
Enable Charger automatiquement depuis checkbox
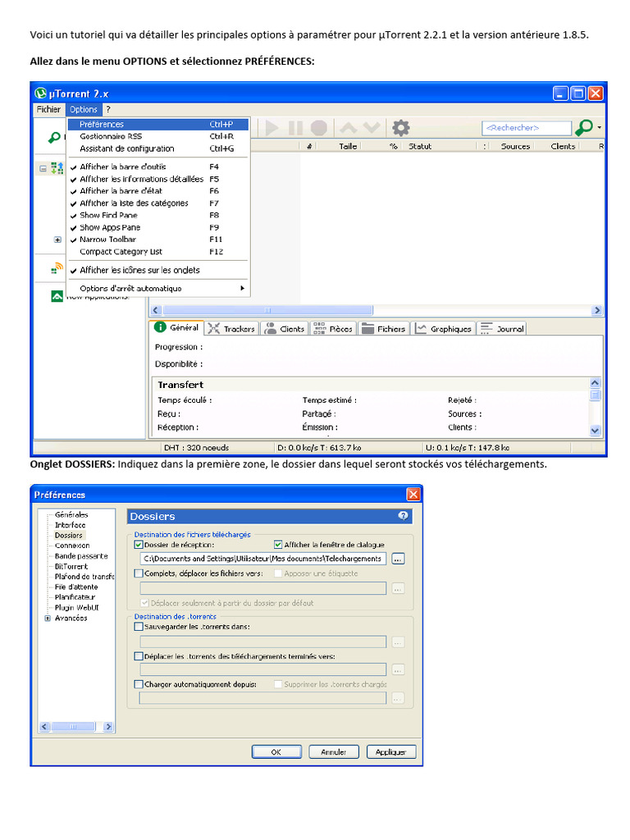(x=139, y=684)
